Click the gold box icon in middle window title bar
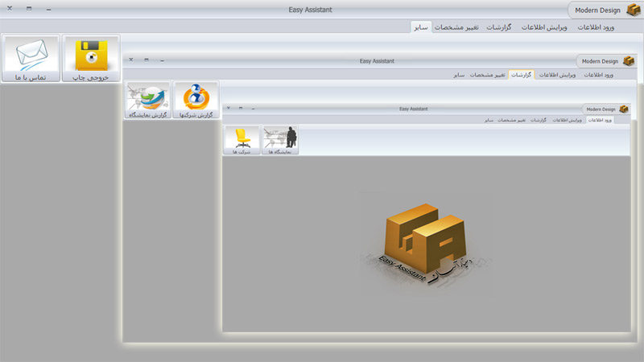 pyautogui.click(x=627, y=60)
